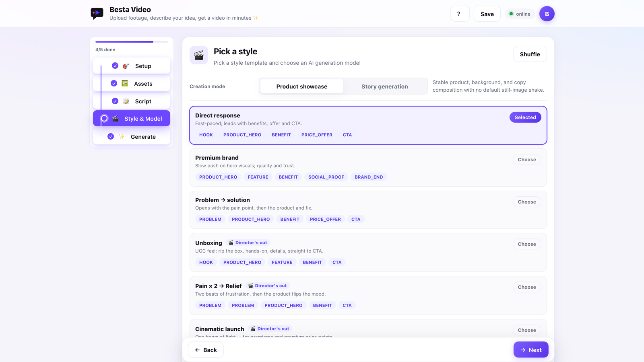This screenshot has width=644, height=362.
Task: Click the clapperboard icon beside Pick a style
Action: coord(199,55)
